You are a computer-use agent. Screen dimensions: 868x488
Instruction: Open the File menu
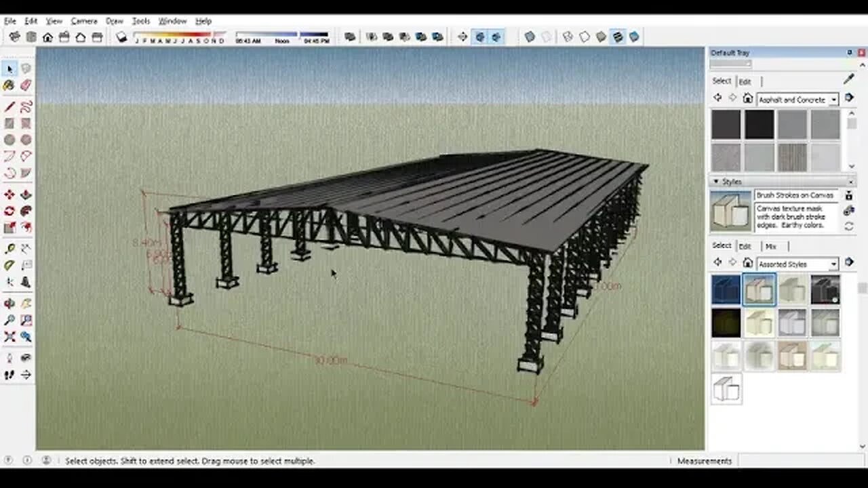click(10, 21)
